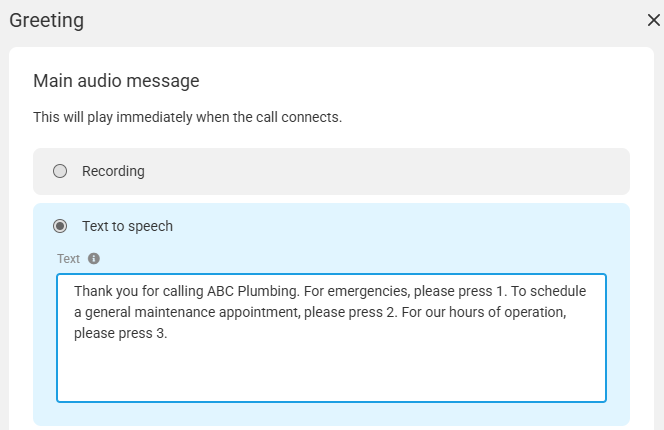
Task: Click 'To schedule' in the greeting message
Action: point(548,291)
